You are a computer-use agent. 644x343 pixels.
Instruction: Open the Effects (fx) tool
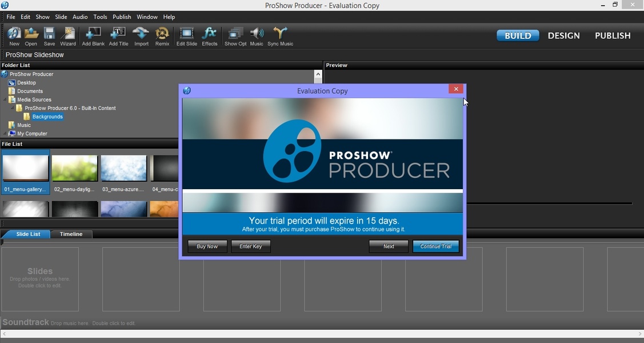coord(210,36)
